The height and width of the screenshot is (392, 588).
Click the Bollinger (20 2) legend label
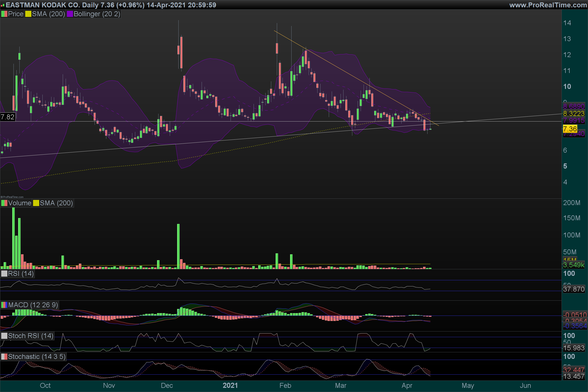point(97,14)
